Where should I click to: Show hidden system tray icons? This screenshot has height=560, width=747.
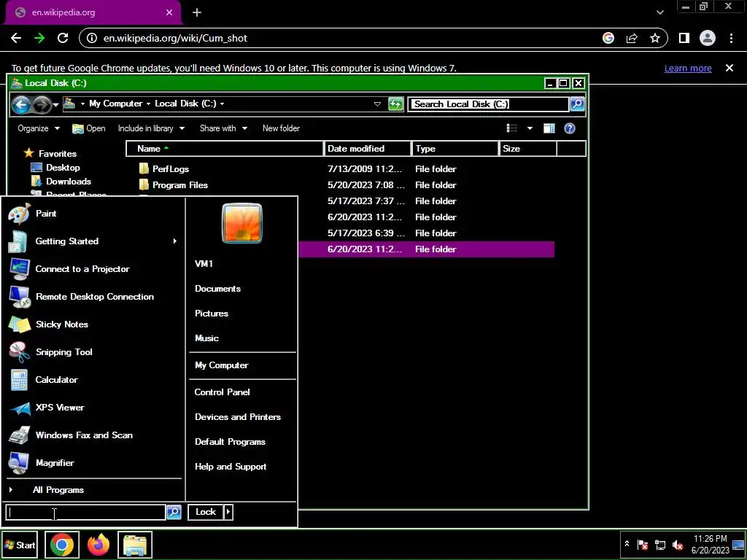(x=627, y=544)
